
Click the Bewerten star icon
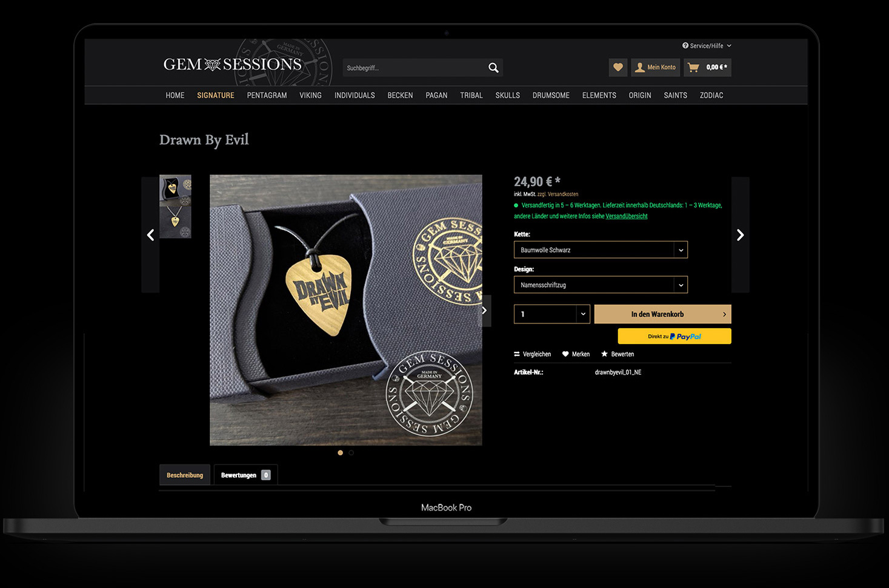(604, 354)
